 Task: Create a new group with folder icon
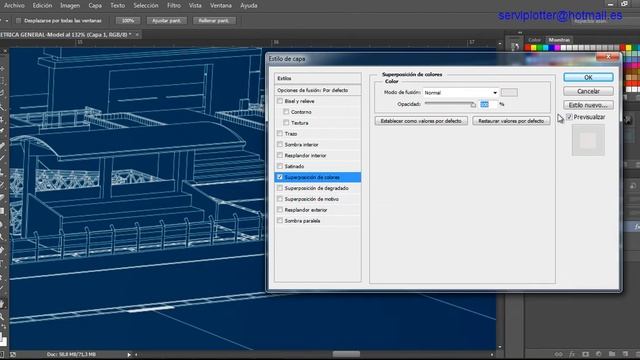click(612, 354)
